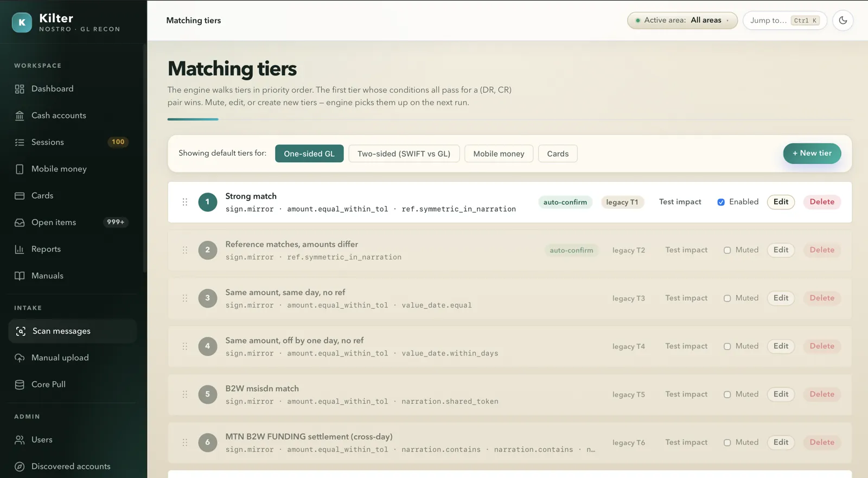Toggle Muted checkbox on MTN B2W FUNDING tier
The width and height of the screenshot is (868, 478).
point(727,443)
